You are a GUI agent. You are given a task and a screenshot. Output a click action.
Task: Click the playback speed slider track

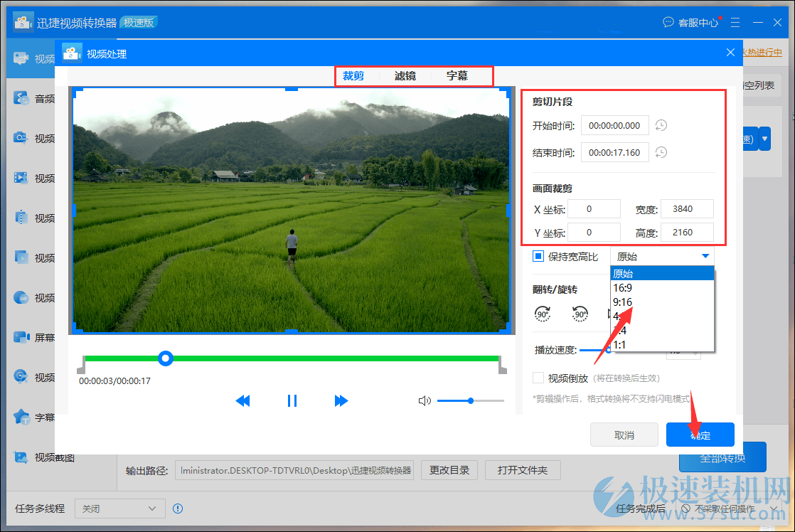[x=594, y=350]
